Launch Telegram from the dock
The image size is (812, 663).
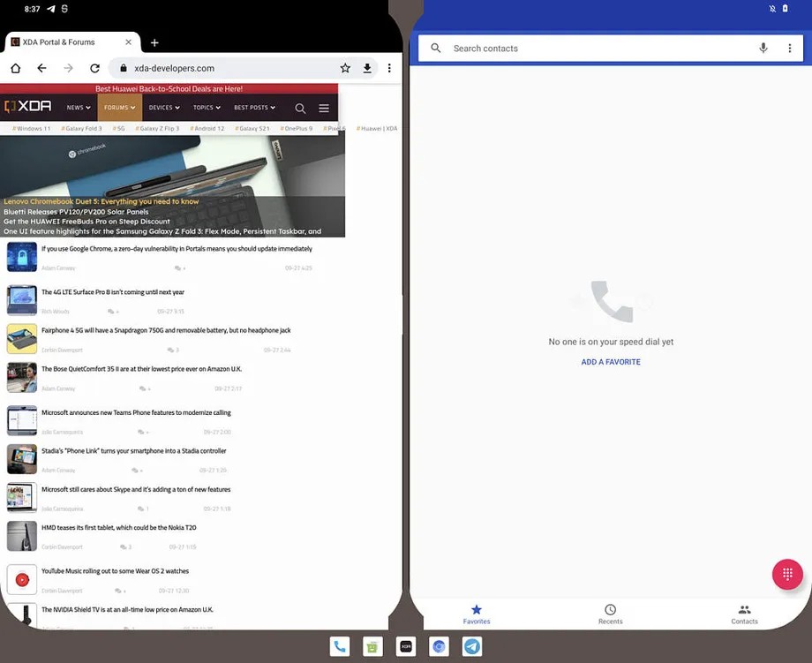(x=471, y=645)
